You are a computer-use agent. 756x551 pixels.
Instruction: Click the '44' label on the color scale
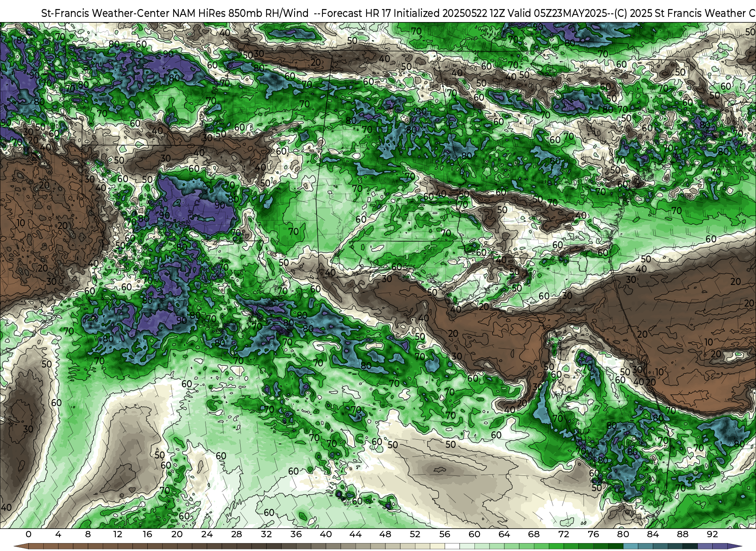pyautogui.click(x=356, y=534)
